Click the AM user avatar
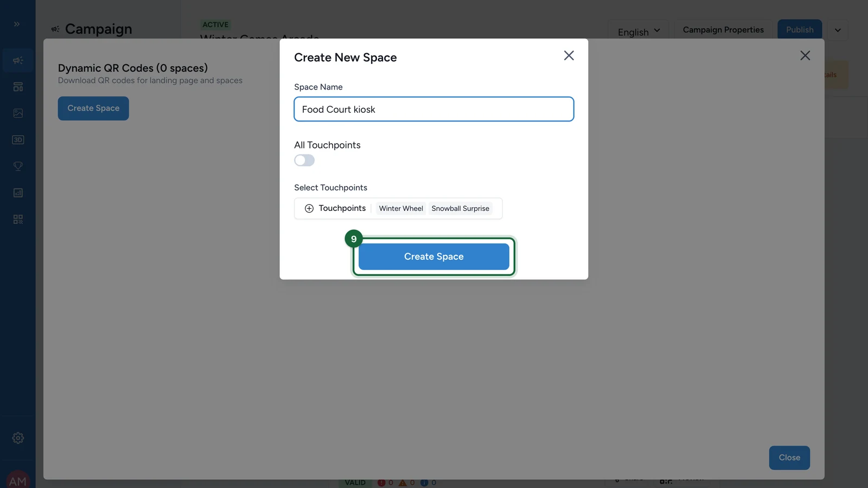868x488 pixels. click(x=18, y=479)
